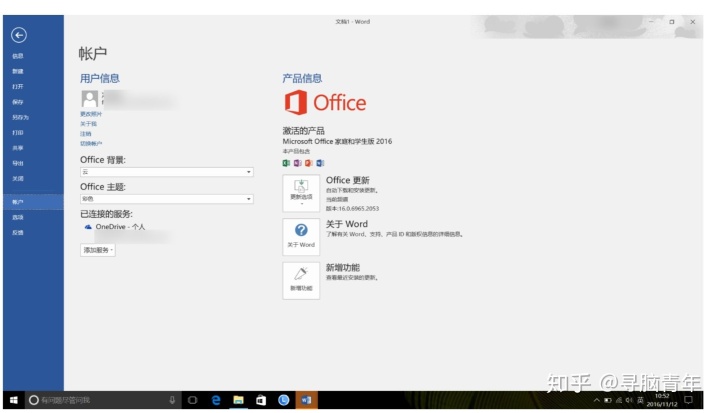Click the PowerPoint icon under product includes
Screen dimensions: 720x413
point(309,163)
